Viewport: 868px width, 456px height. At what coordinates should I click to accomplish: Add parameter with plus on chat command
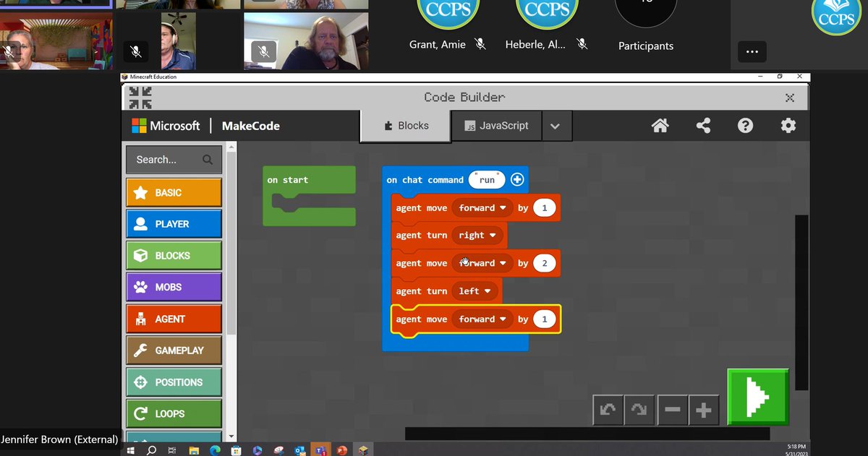pos(517,180)
